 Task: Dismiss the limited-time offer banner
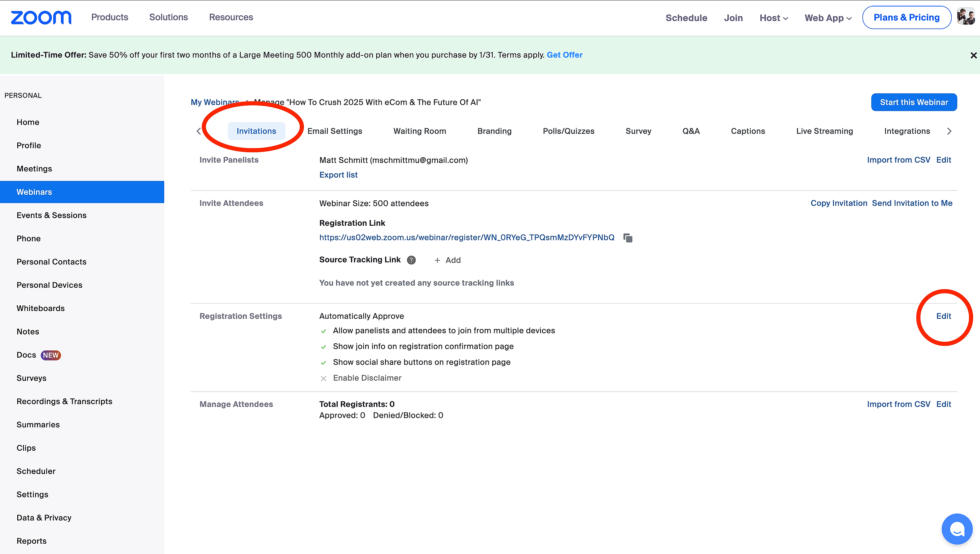click(x=973, y=55)
